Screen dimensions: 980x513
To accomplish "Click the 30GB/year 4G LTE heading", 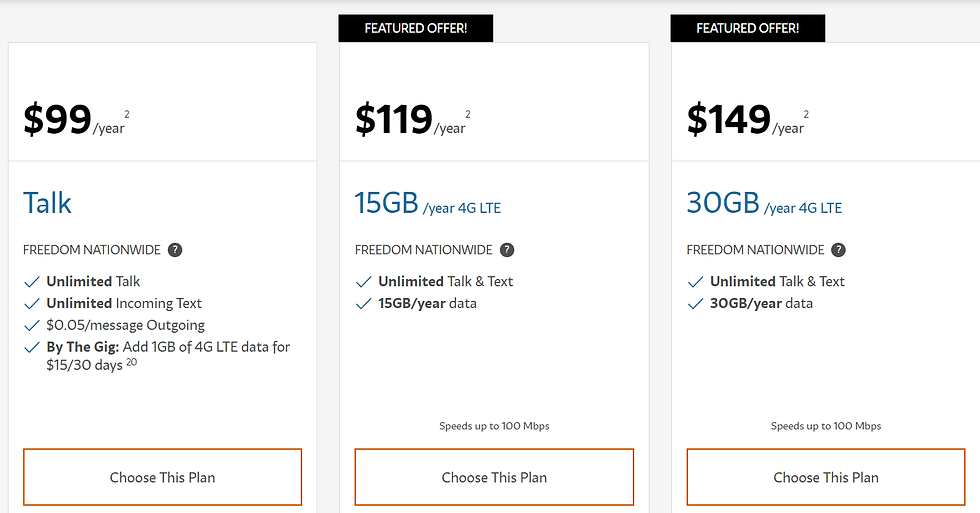I will pyautogui.click(x=764, y=205).
